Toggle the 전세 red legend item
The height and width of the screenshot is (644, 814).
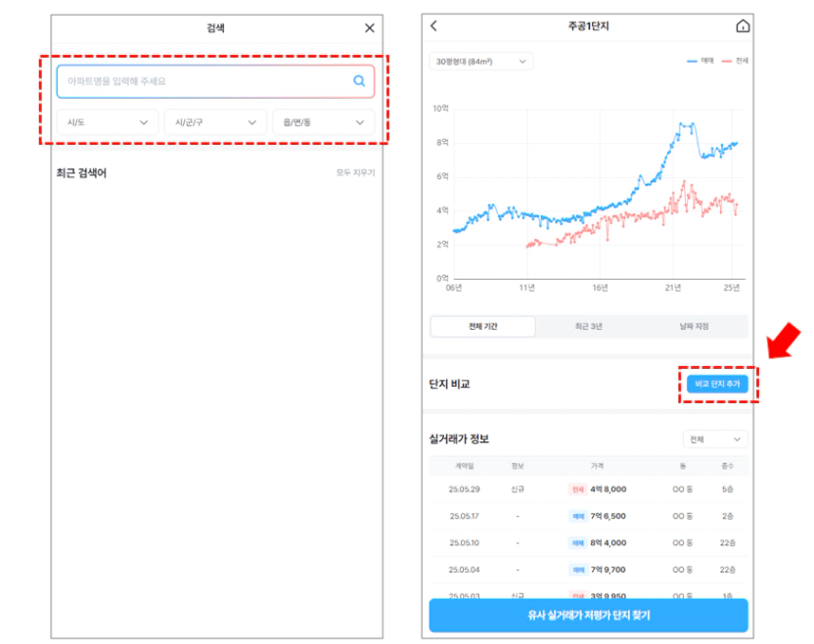point(735,61)
